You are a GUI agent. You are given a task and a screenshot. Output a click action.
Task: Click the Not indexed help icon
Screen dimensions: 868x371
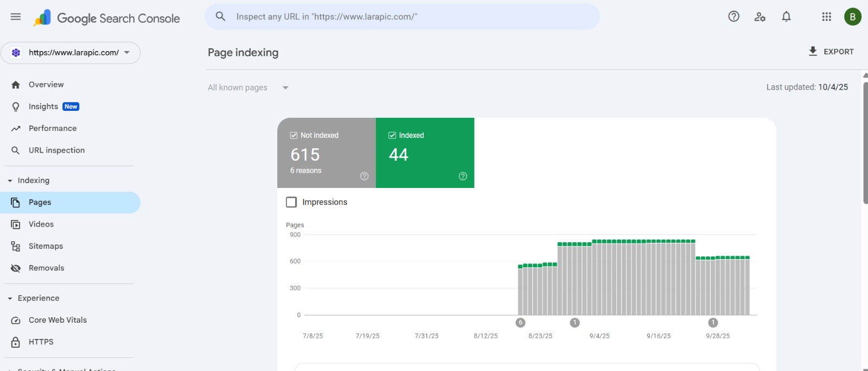[x=364, y=176]
